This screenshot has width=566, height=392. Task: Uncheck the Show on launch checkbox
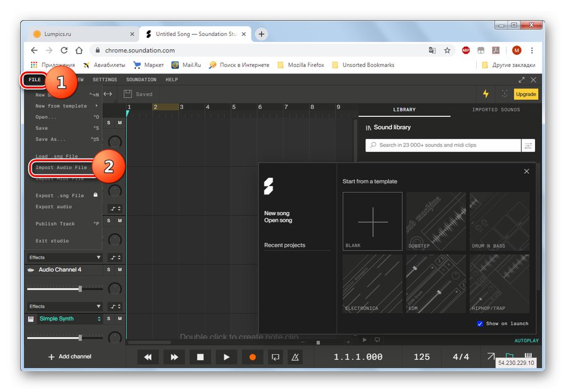(480, 324)
